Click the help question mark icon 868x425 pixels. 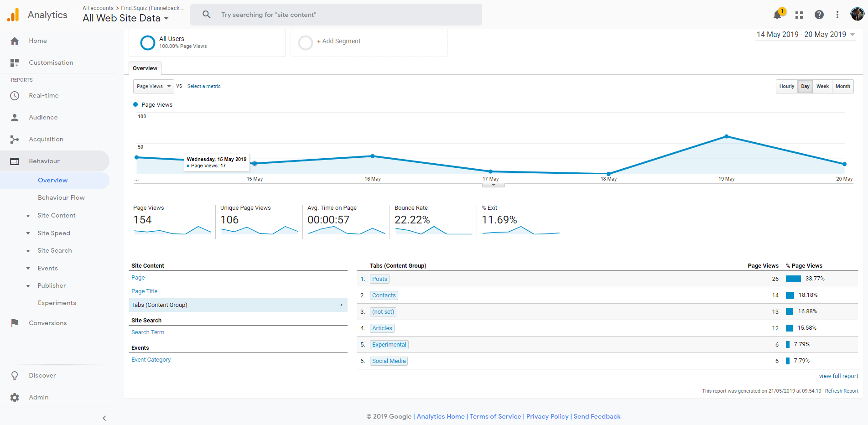[x=819, y=15]
